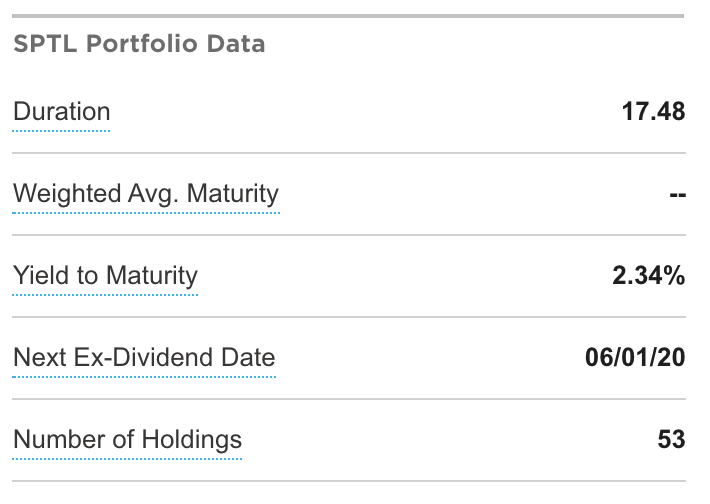Click the 17.48 duration value

[x=653, y=112]
